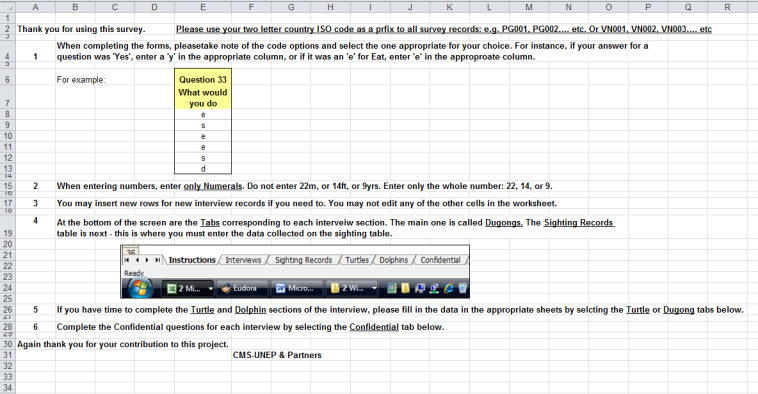Select column M header
Image resolution: width=758 pixels, height=394 pixels.
click(529, 7)
